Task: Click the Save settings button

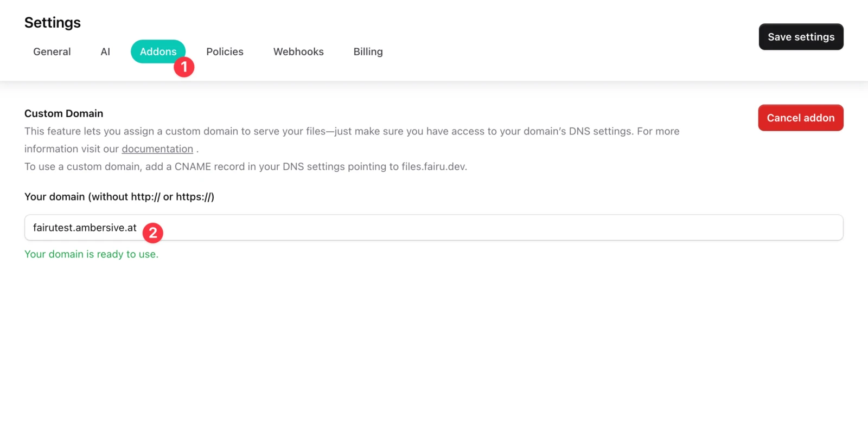Action: pos(801,37)
